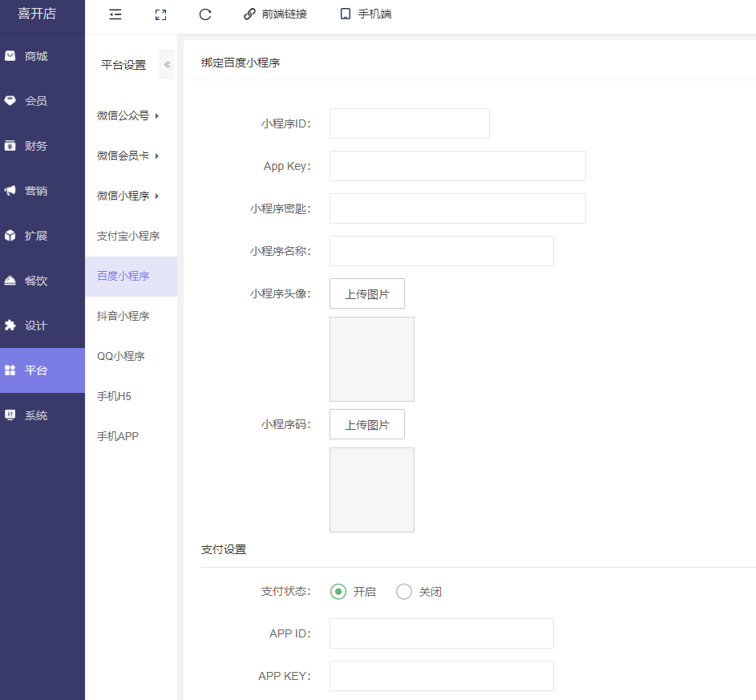The image size is (756, 700).
Task: Expand the 微信公众号 submenu arrow
Action: (156, 115)
